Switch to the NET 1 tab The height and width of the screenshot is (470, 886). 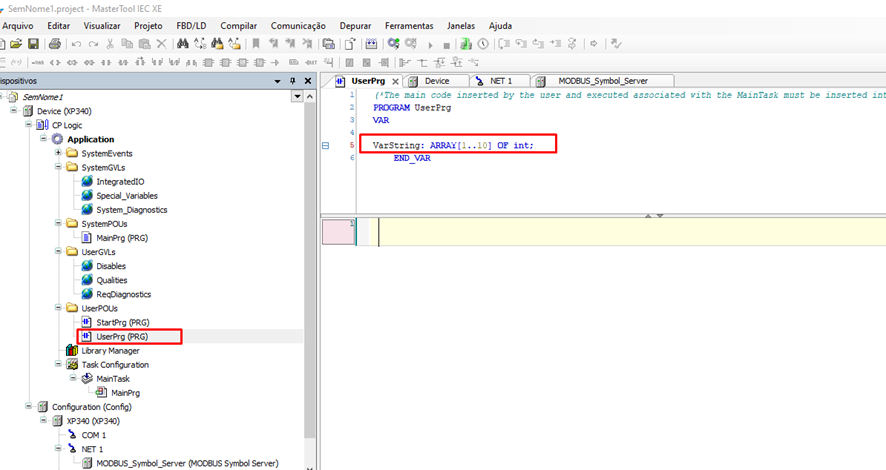point(500,80)
